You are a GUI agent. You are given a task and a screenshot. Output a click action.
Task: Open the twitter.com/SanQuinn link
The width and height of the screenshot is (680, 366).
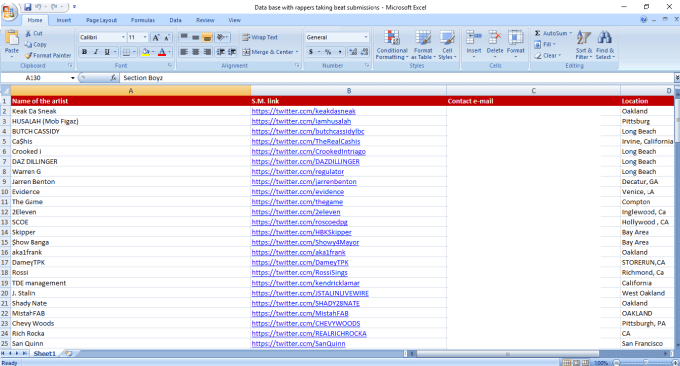coord(298,343)
